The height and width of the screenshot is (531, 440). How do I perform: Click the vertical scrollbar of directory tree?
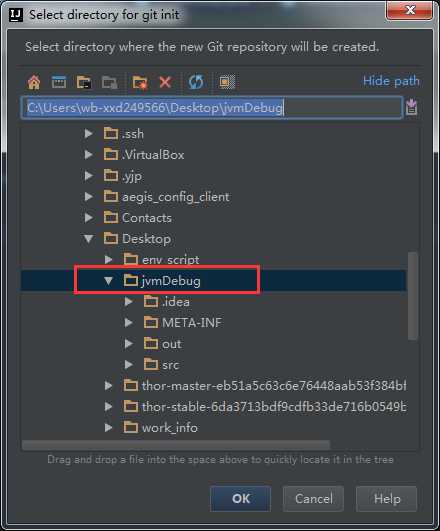413,296
